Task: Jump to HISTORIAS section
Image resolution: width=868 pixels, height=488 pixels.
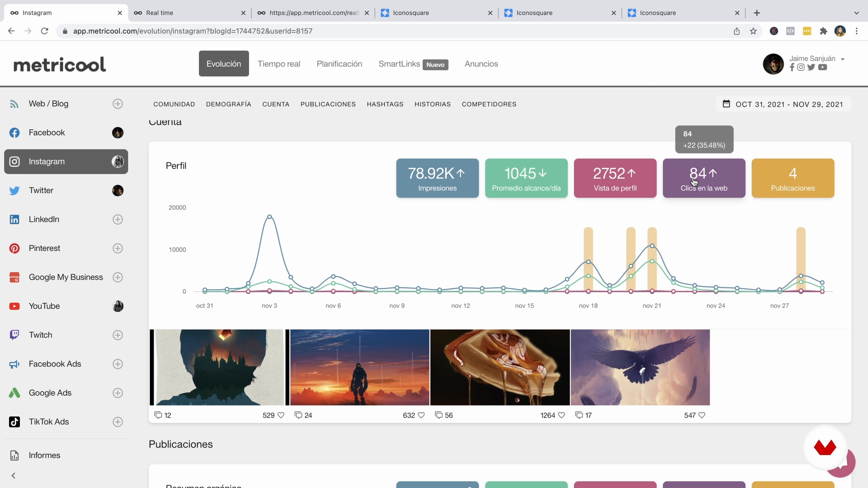Action: pyautogui.click(x=433, y=104)
